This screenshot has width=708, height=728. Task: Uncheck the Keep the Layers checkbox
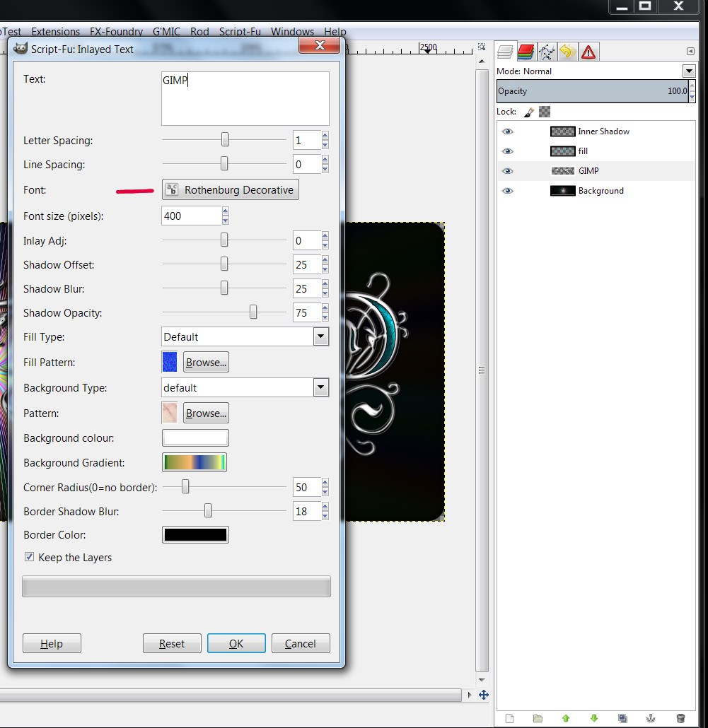click(29, 557)
